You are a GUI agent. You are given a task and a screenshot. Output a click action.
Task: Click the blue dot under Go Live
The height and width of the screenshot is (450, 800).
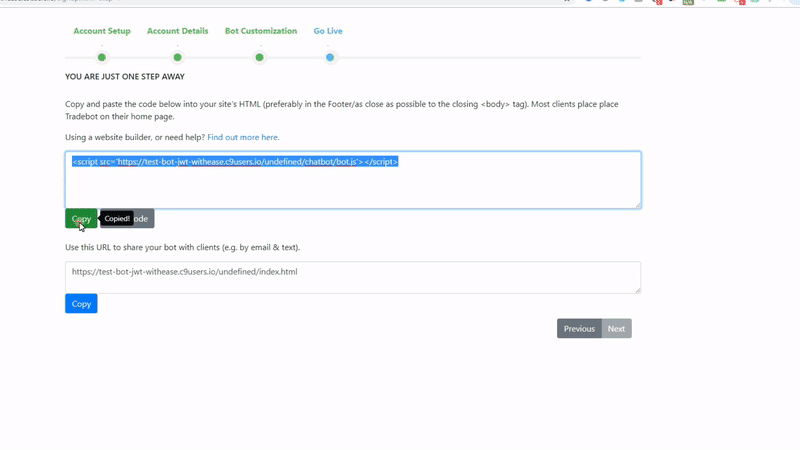pos(330,57)
